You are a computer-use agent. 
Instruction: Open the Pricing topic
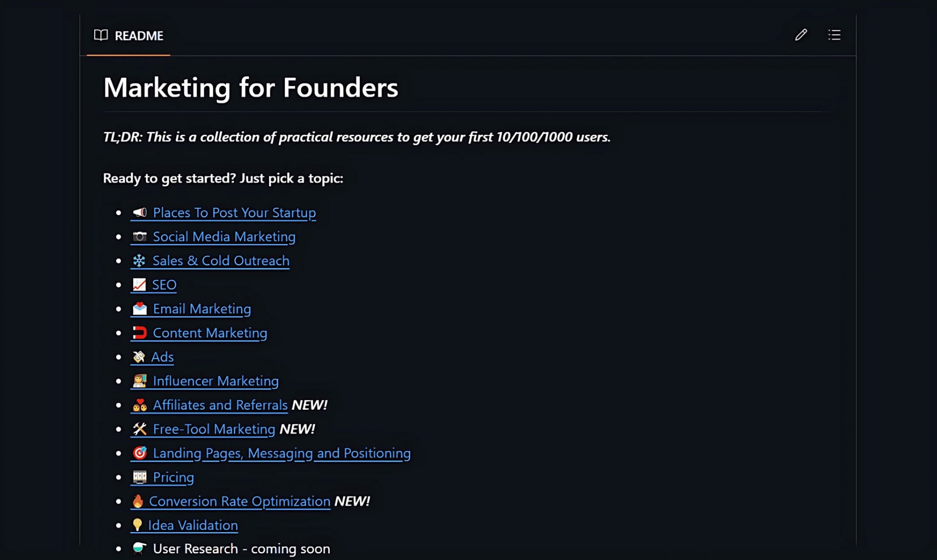(173, 477)
